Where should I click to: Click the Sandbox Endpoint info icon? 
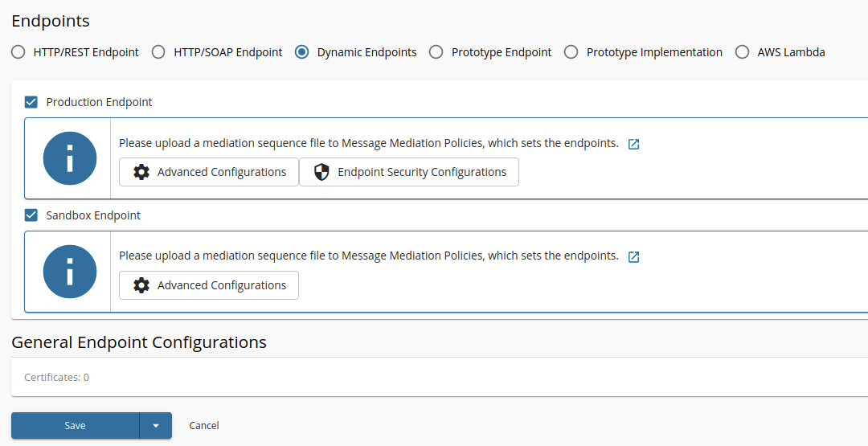pyautogui.click(x=70, y=272)
